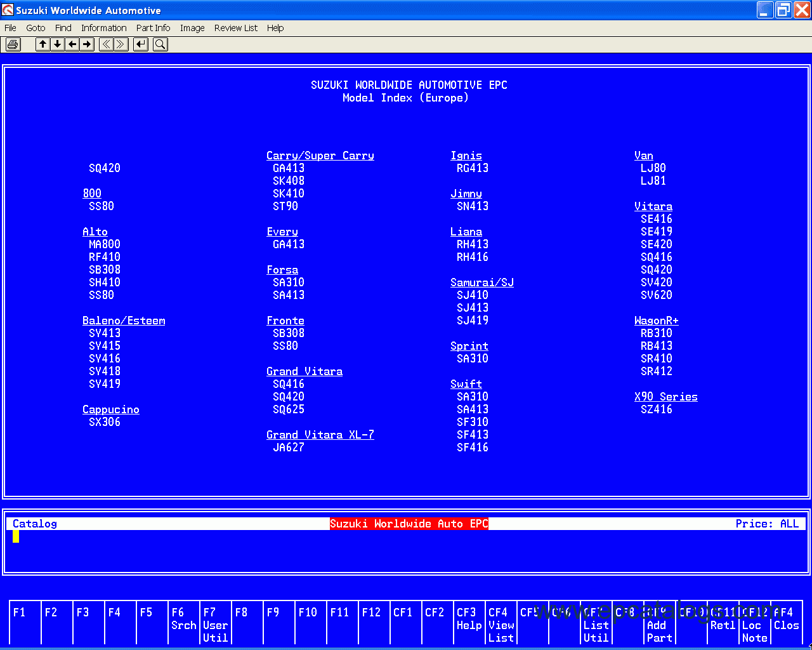The height and width of the screenshot is (650, 812).
Task: Select model SV620 under Vitara
Action: coord(657,295)
